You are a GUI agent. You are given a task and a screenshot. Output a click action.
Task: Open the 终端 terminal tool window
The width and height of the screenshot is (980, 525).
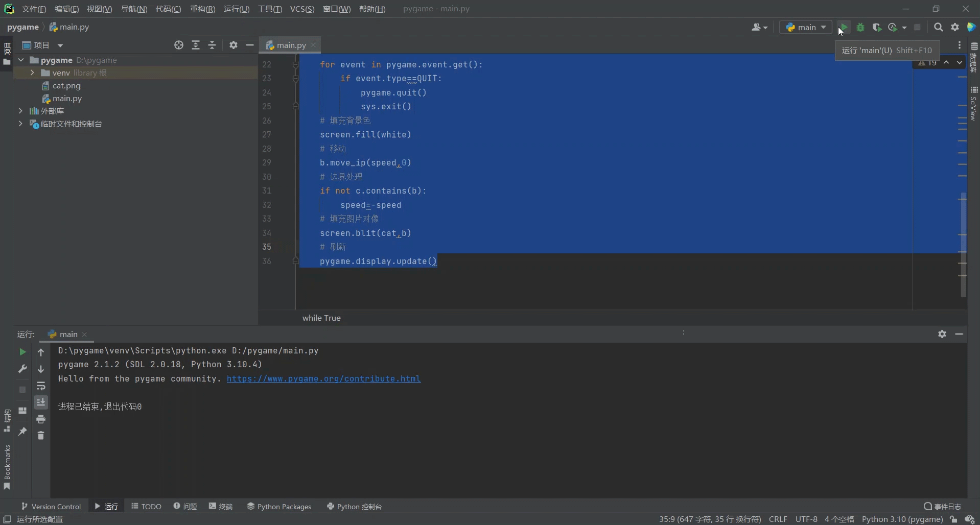[221, 506]
